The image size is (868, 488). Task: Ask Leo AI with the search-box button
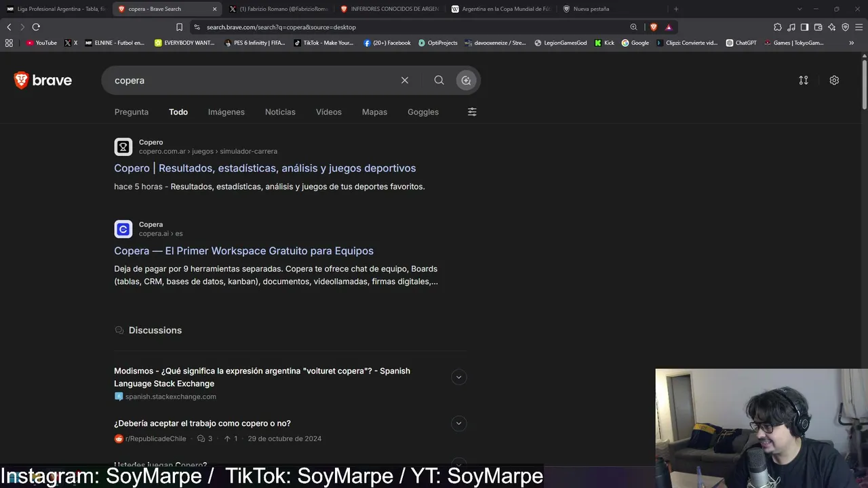tap(466, 80)
